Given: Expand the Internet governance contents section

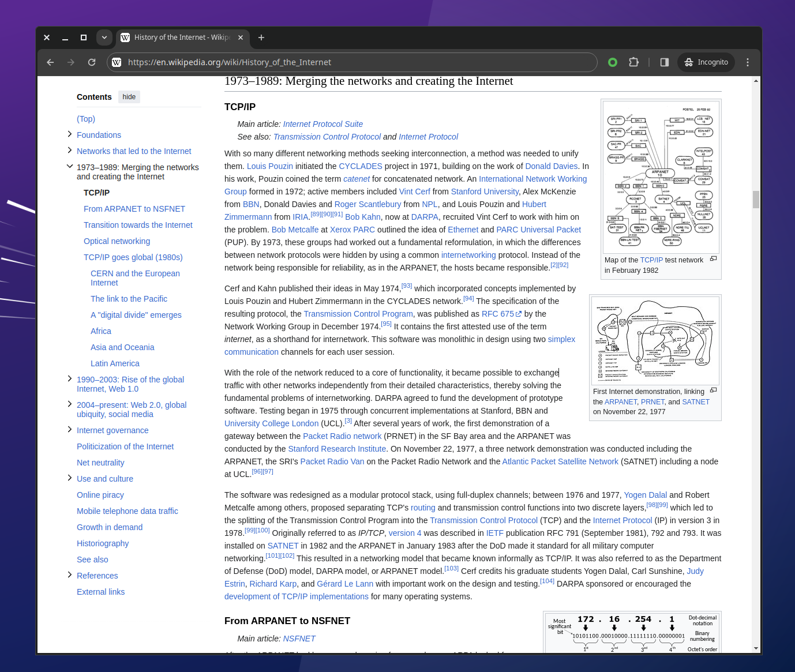Looking at the screenshot, I should coord(70,430).
